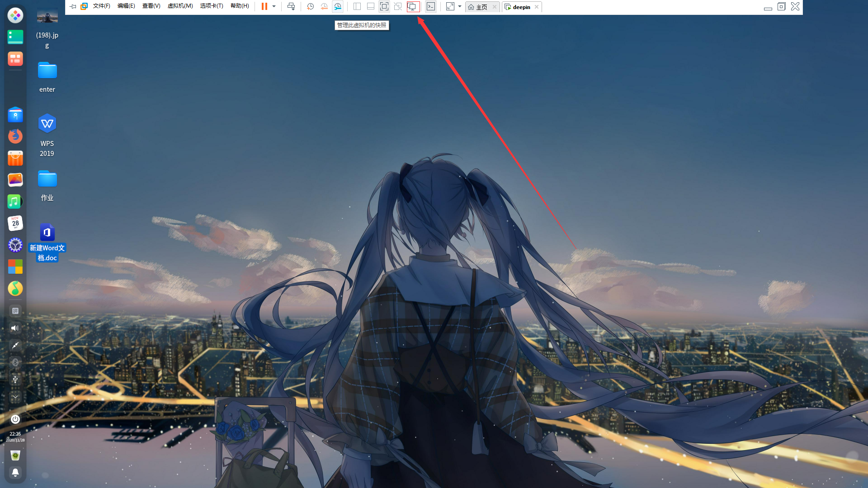Click the 拼 input method tray icon
Viewport: 868px width, 488px height.
point(15,311)
